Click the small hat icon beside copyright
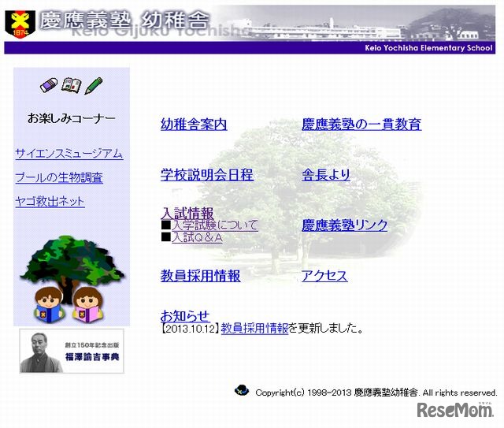This screenshot has width=504, height=428. [242, 390]
